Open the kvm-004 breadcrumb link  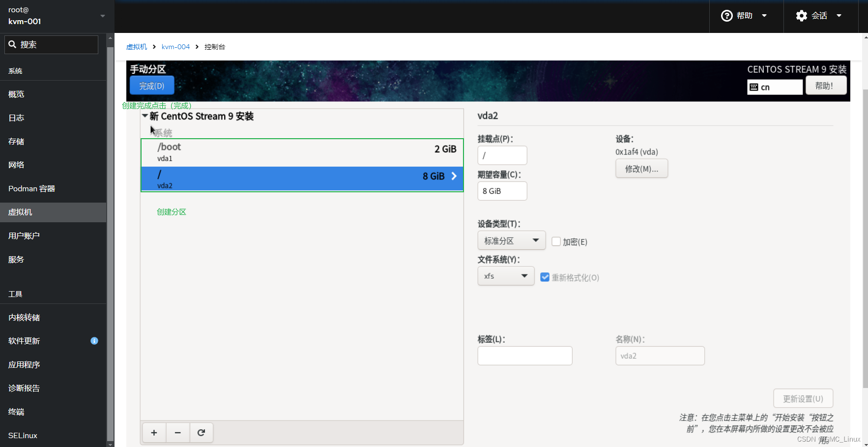pos(175,46)
